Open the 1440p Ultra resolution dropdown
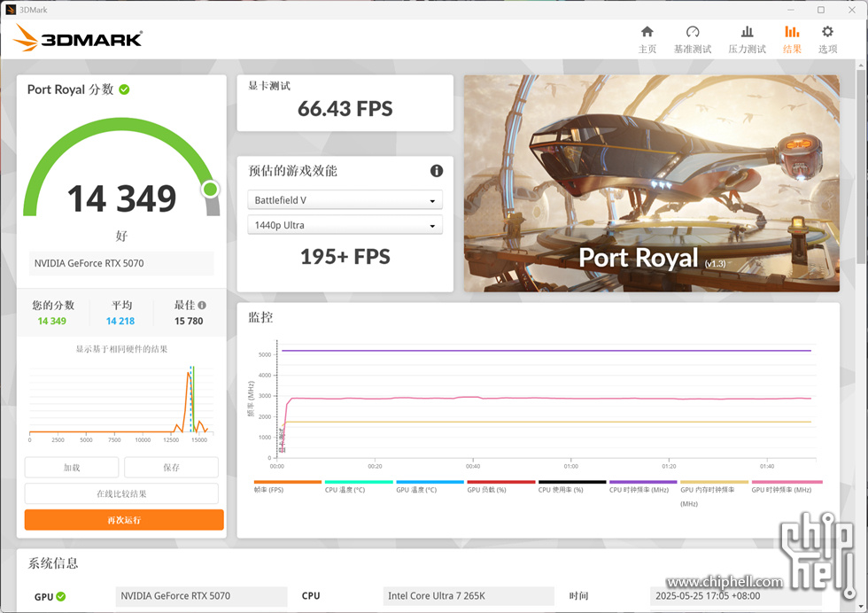This screenshot has width=868, height=613. tap(345, 225)
